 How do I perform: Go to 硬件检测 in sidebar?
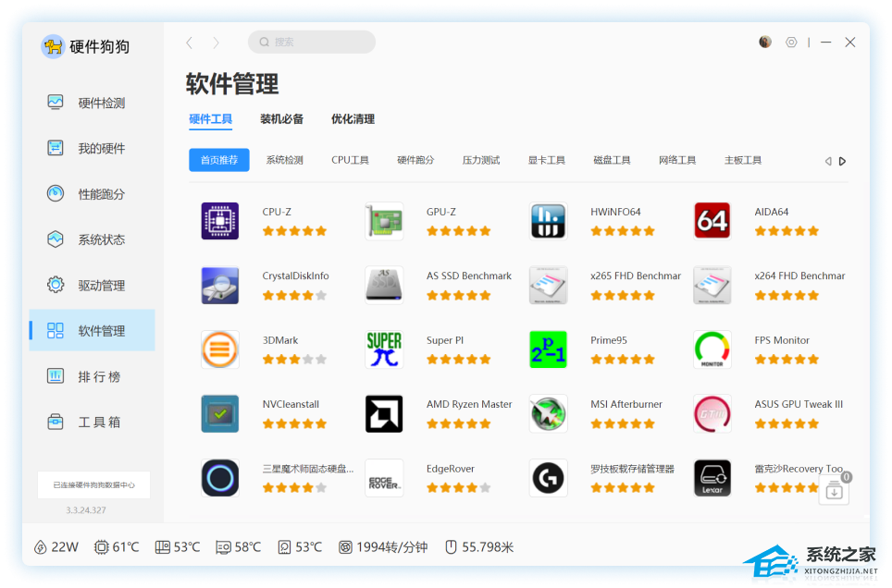pyautogui.click(x=93, y=103)
